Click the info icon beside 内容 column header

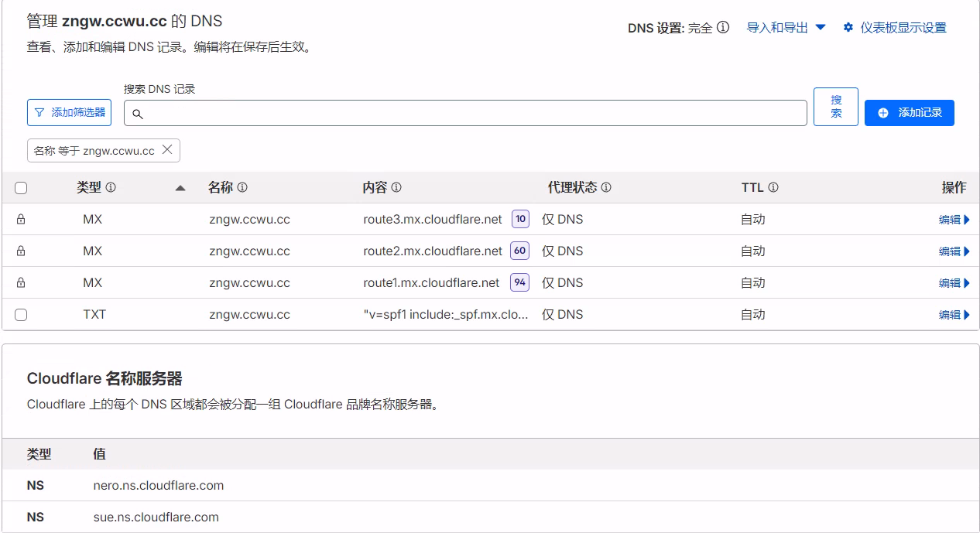396,188
